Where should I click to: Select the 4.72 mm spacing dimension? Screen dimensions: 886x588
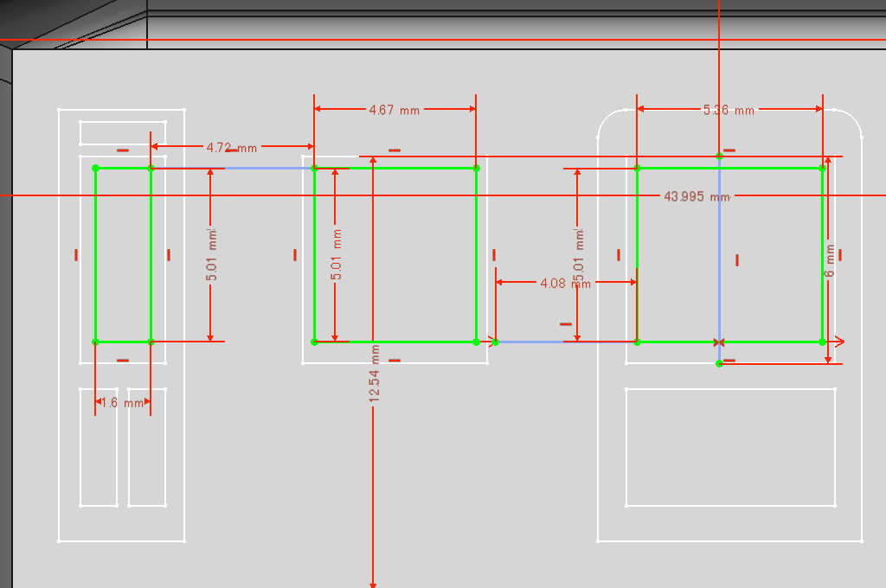[232, 147]
